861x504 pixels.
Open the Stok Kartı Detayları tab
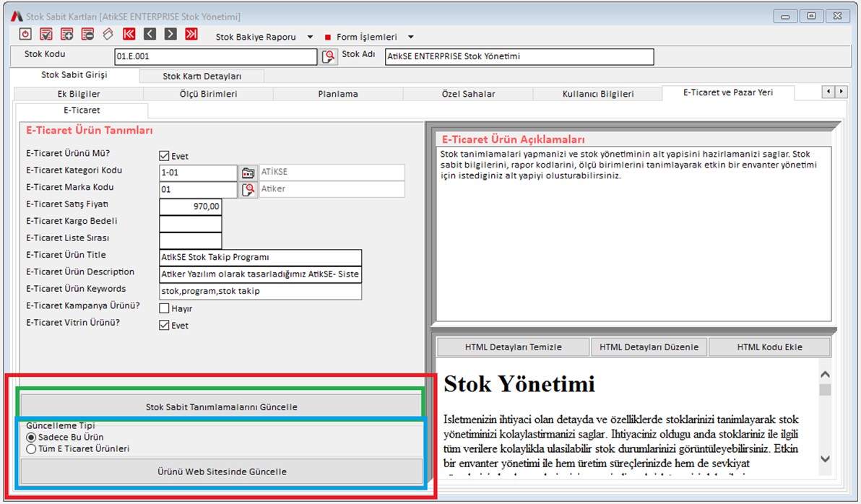[x=202, y=77]
